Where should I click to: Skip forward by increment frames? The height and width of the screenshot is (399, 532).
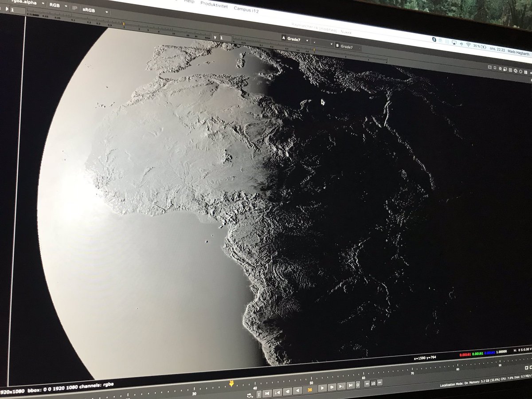[380, 383]
